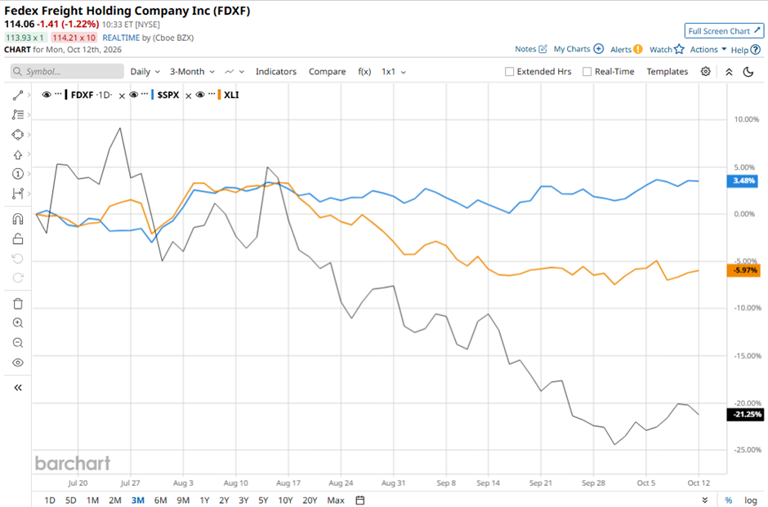The width and height of the screenshot is (768, 507).
Task: Open the 1x1 grid layout dropdown
Action: pos(393,72)
